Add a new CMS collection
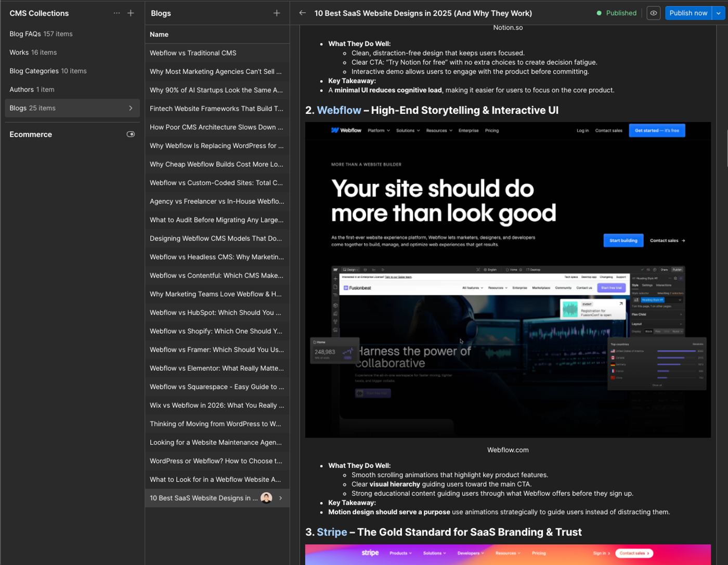This screenshot has height=565, width=728. coord(131,13)
